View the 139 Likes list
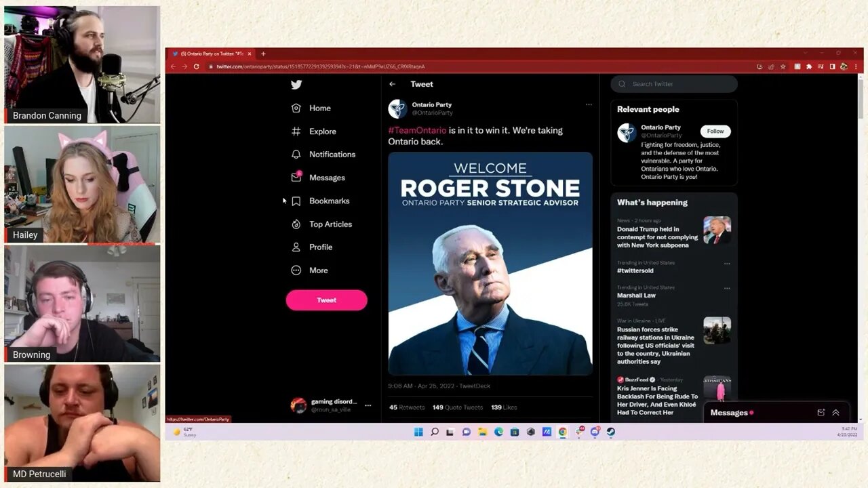868x488 pixels. click(x=504, y=407)
